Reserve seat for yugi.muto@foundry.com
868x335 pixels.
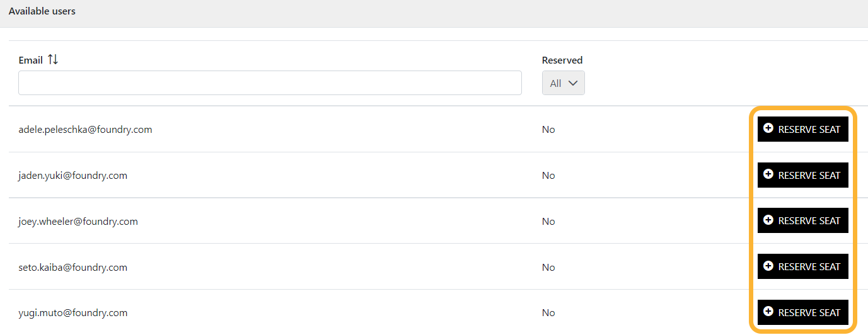pos(802,312)
